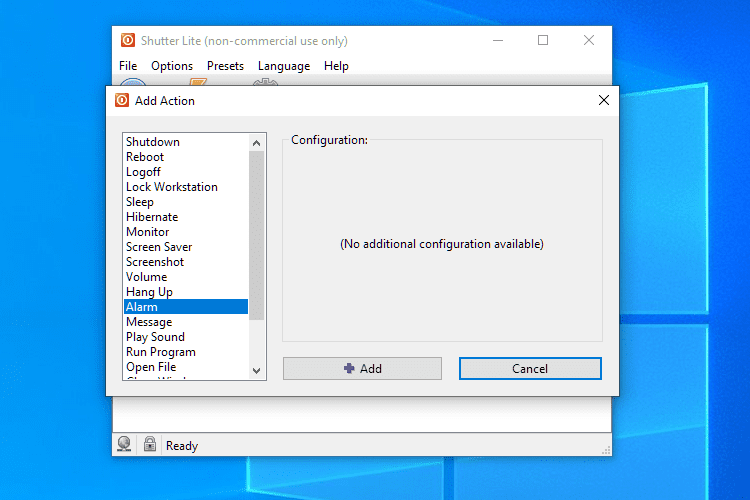
Task: Select Hang Up in the action list
Action: (186, 292)
